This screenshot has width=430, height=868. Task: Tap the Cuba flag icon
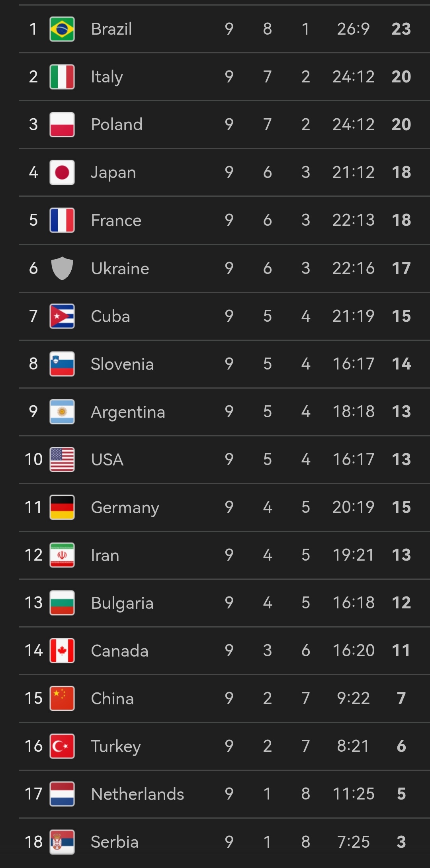[62, 316]
